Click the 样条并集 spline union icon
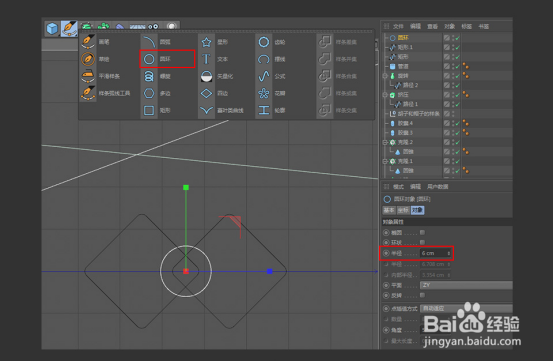The image size is (553, 361). point(325,59)
